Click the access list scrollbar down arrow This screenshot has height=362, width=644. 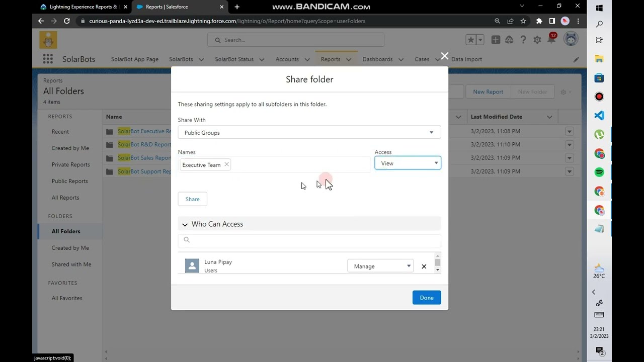(x=438, y=270)
